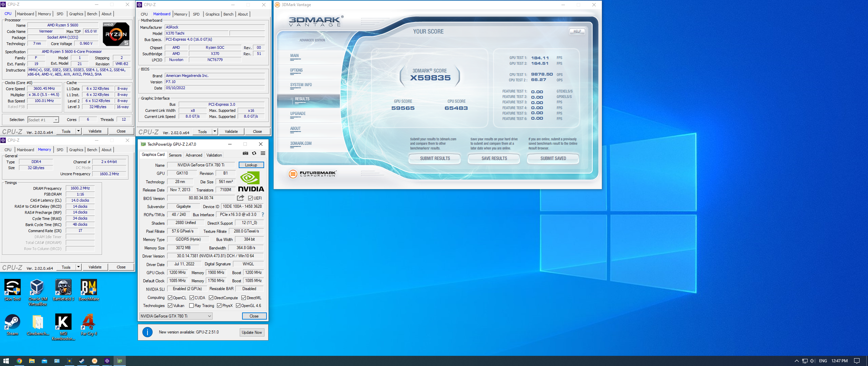The height and width of the screenshot is (366, 868).
Task: Select the Steam desktop shortcut
Action: [13, 325]
